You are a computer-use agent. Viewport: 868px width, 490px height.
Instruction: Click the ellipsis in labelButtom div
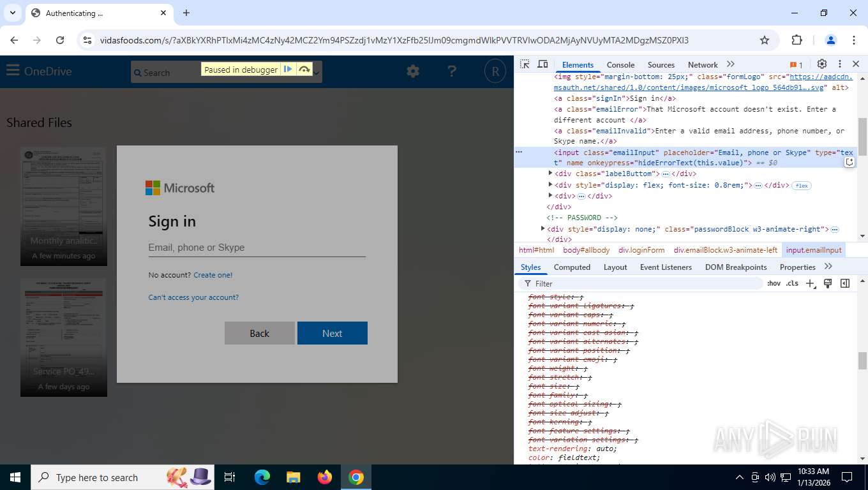point(665,174)
